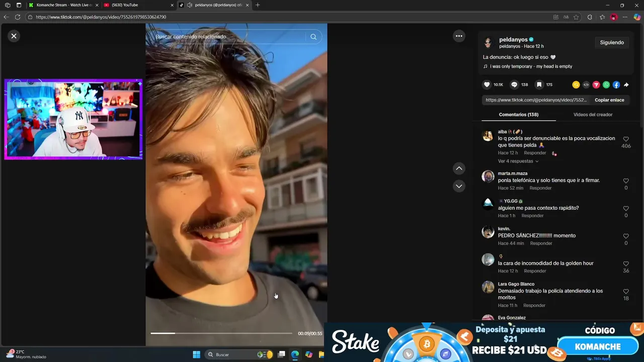Share the video to WhatsApp
Image resolution: width=644 pixels, height=362 pixels.
click(x=606, y=85)
